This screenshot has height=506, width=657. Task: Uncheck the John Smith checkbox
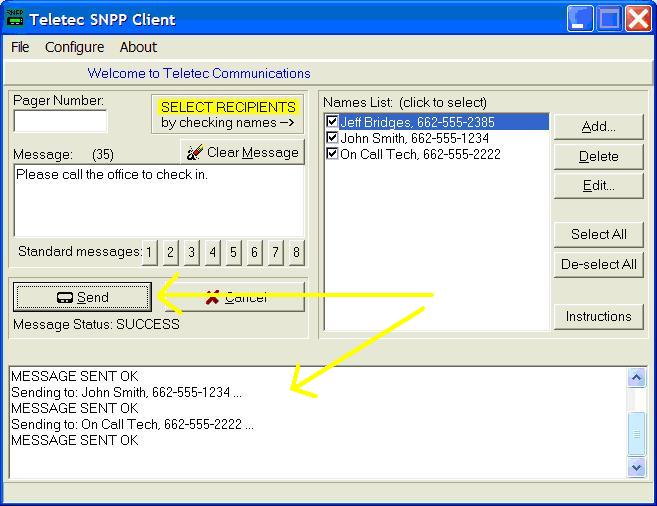(x=332, y=137)
